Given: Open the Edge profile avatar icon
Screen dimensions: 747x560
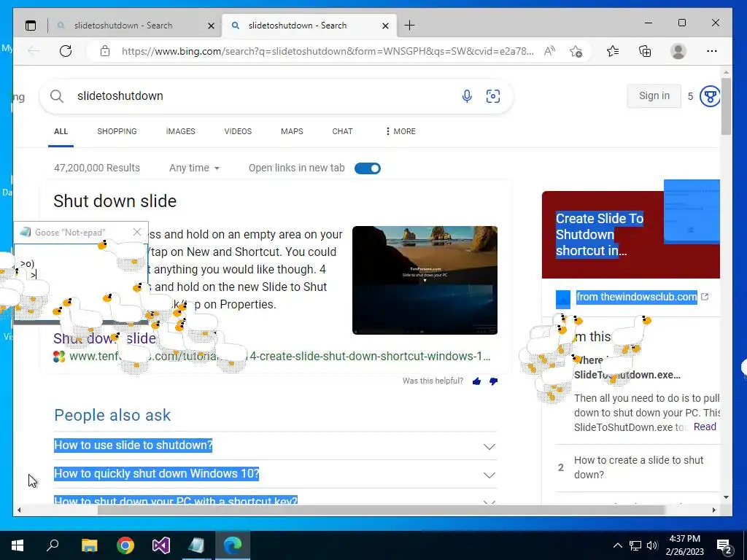Looking at the screenshot, I should point(678,51).
